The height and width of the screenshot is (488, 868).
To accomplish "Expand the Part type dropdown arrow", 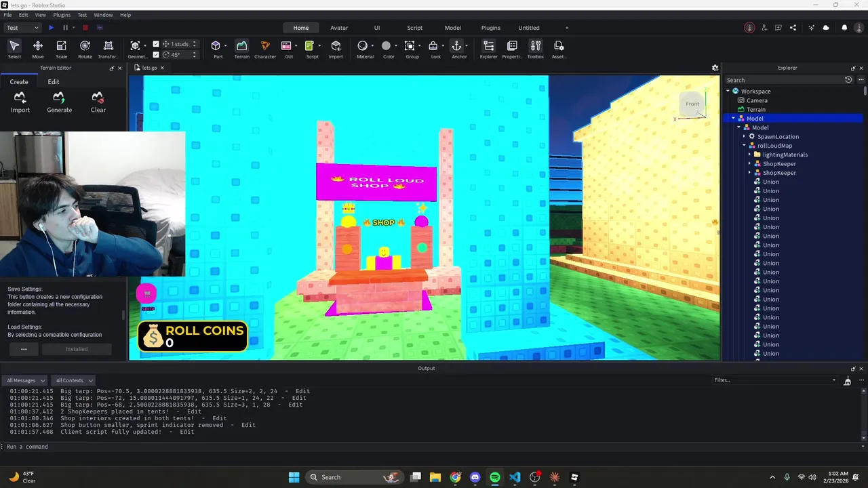I will 226,46.
